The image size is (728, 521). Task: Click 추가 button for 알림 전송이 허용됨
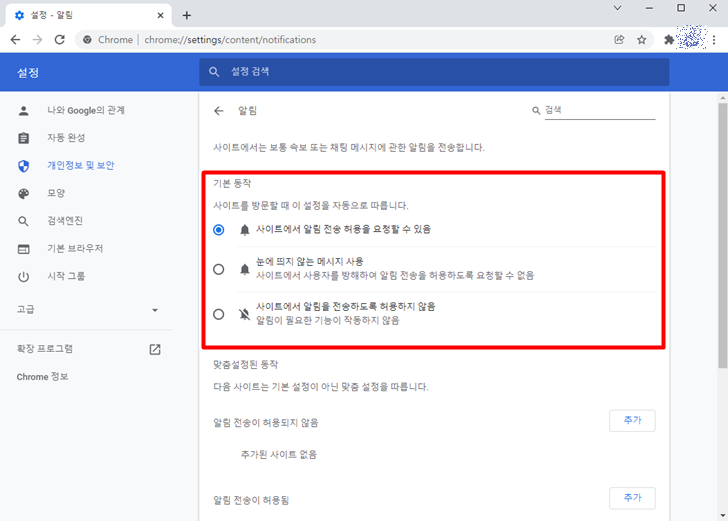click(x=632, y=498)
